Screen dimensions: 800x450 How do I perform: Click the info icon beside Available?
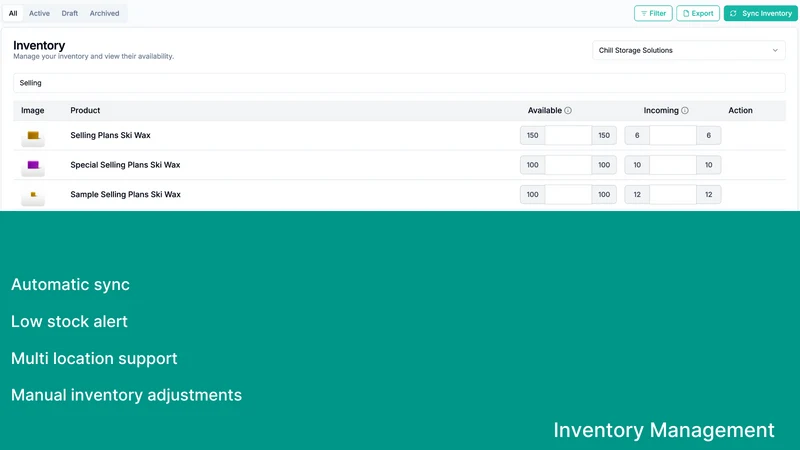click(568, 110)
